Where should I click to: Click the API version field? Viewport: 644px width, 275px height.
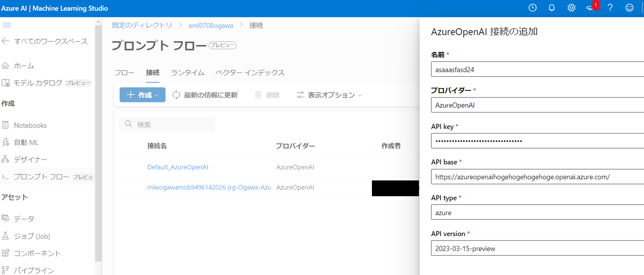537,248
